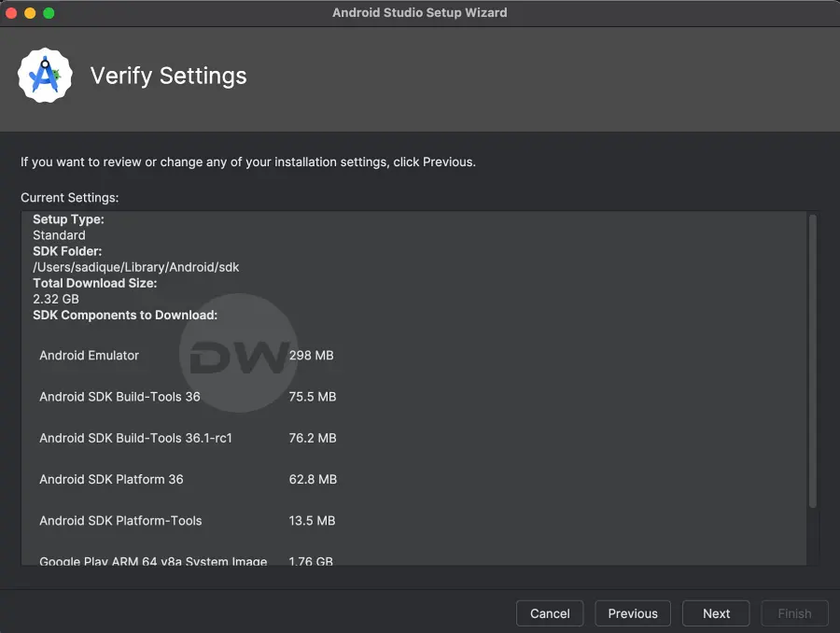The height and width of the screenshot is (633, 840).
Task: Select the Google Play ARM 64 v8a System Image
Action: click(x=152, y=560)
